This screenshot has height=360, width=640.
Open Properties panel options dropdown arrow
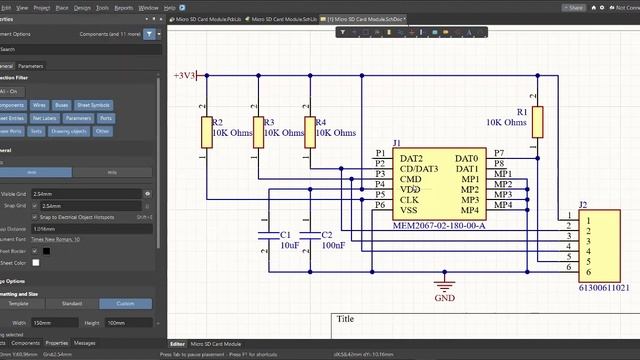coord(147,19)
